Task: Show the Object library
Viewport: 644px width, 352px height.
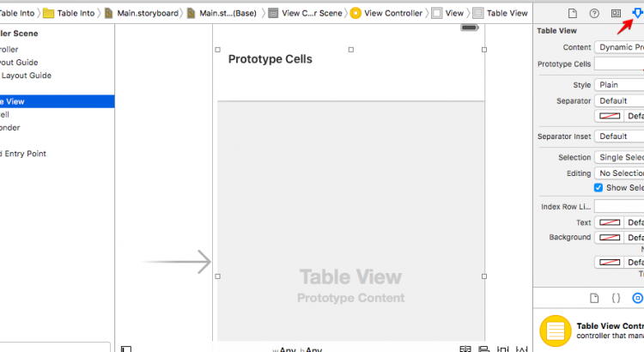Action: (637, 298)
